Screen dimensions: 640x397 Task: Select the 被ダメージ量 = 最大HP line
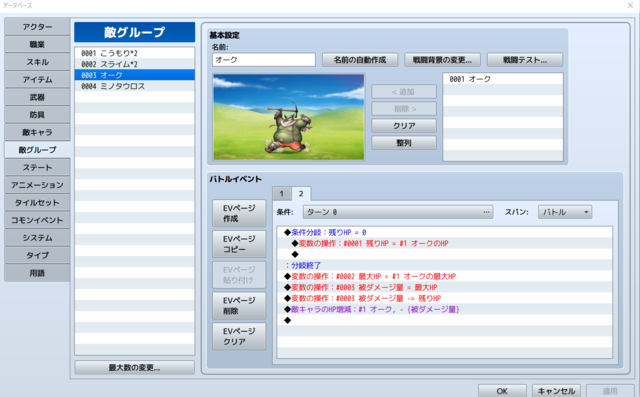click(x=445, y=288)
